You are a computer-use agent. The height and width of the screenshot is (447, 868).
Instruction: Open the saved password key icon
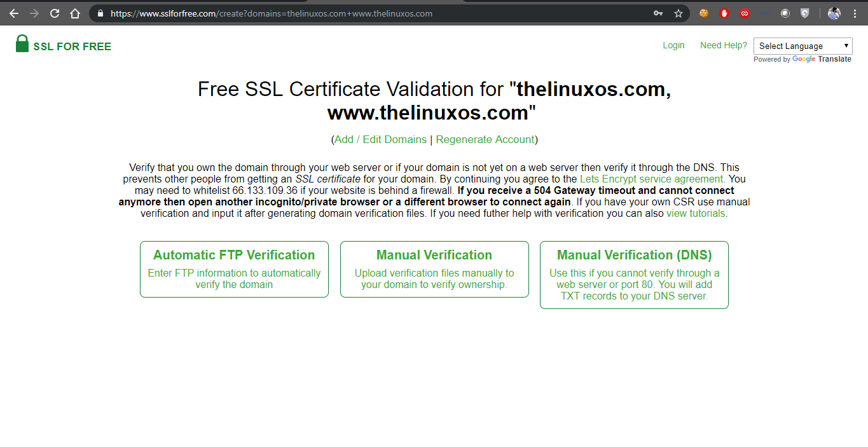coord(658,13)
